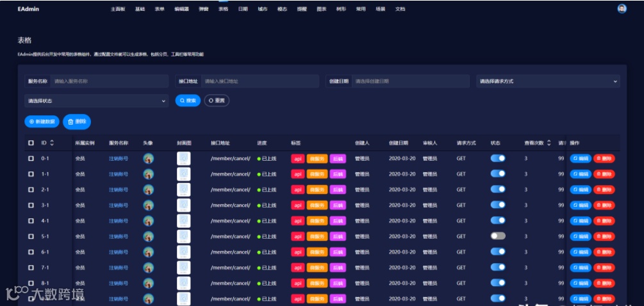Click the 编辑 button in row 7-1
The image size is (644, 306).
581,268
